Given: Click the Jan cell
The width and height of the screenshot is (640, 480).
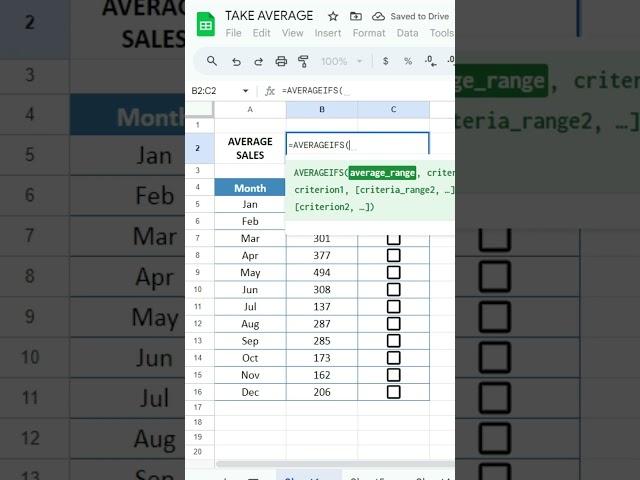Looking at the screenshot, I should [250, 204].
